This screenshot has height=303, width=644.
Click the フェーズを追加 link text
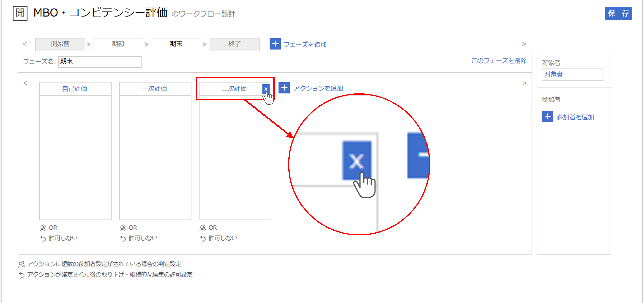(x=305, y=45)
